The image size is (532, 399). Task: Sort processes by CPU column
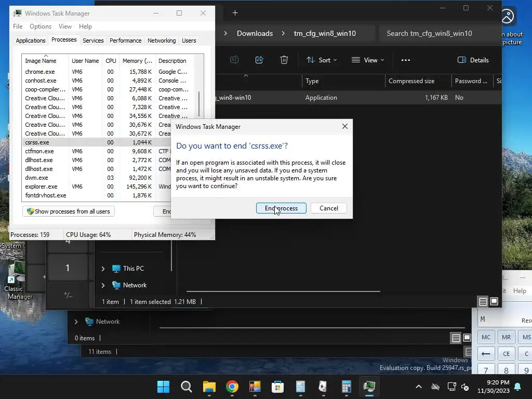111,61
